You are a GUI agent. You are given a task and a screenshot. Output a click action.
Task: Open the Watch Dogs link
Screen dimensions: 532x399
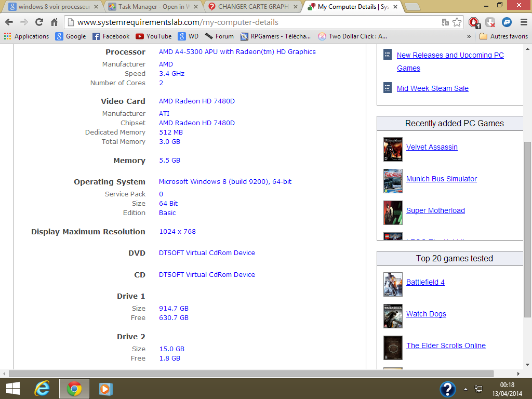click(x=426, y=314)
